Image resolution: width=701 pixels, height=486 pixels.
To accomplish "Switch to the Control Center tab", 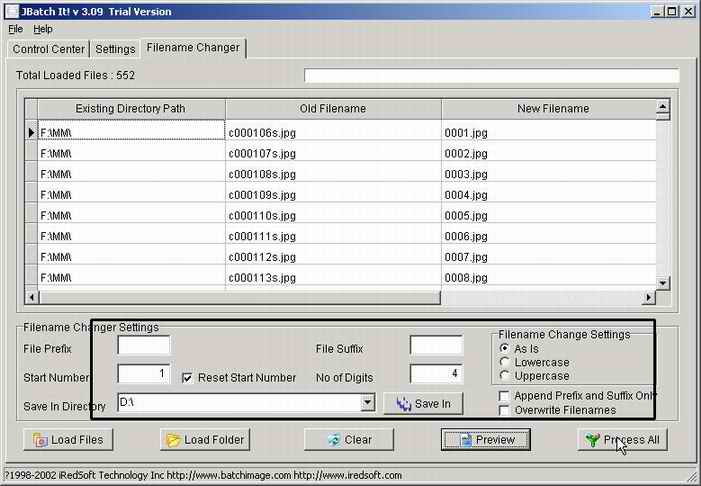I will (x=49, y=49).
